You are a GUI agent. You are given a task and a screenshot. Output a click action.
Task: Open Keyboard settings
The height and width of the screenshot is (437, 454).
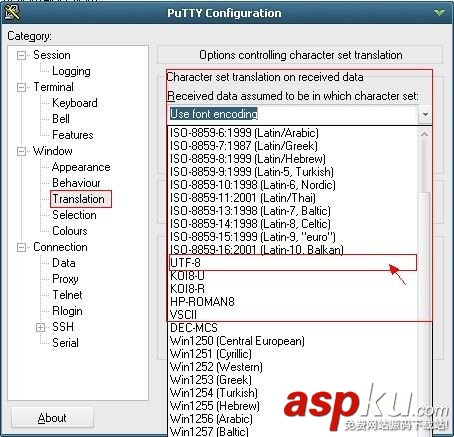coord(75,103)
